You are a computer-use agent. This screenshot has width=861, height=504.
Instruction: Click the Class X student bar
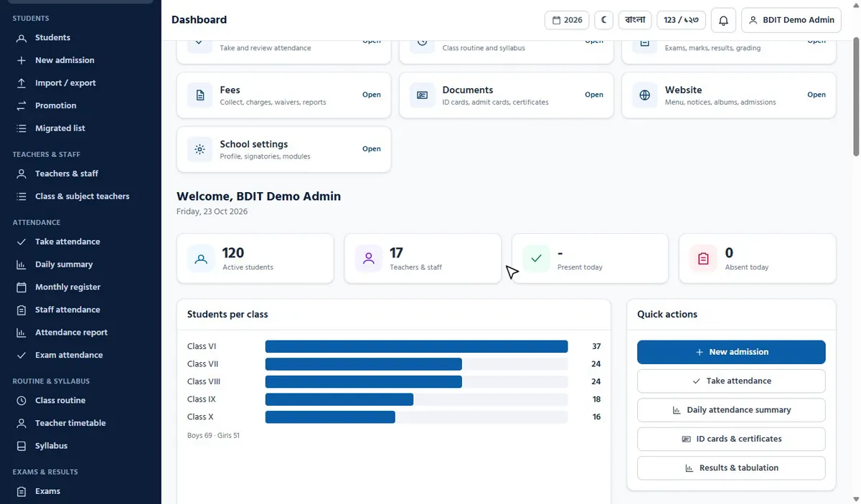(330, 417)
